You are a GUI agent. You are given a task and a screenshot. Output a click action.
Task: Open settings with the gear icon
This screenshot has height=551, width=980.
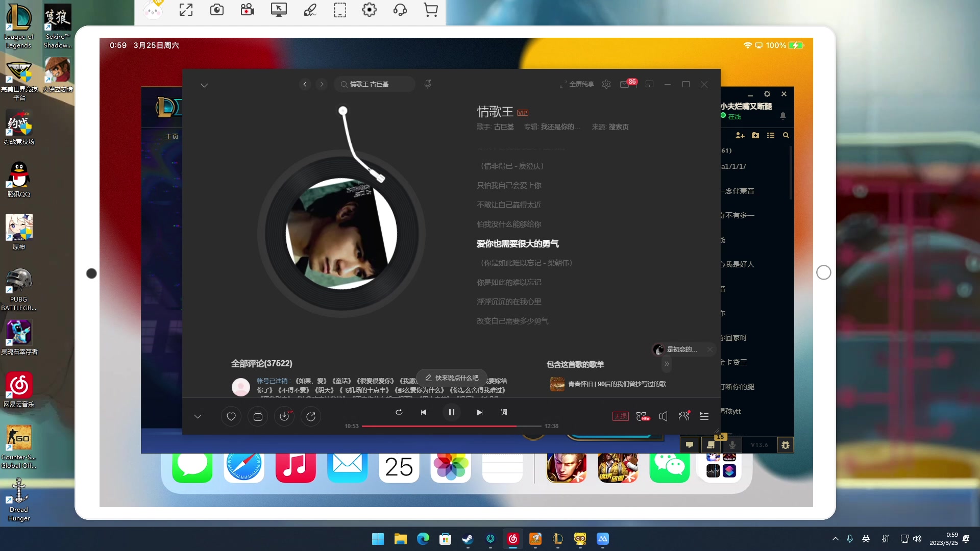pyautogui.click(x=606, y=84)
